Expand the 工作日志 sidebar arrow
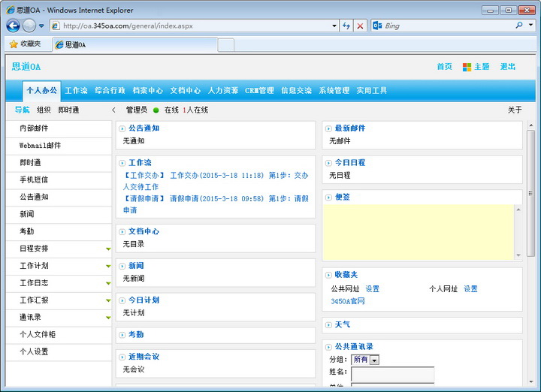541x392 pixels. click(x=108, y=283)
